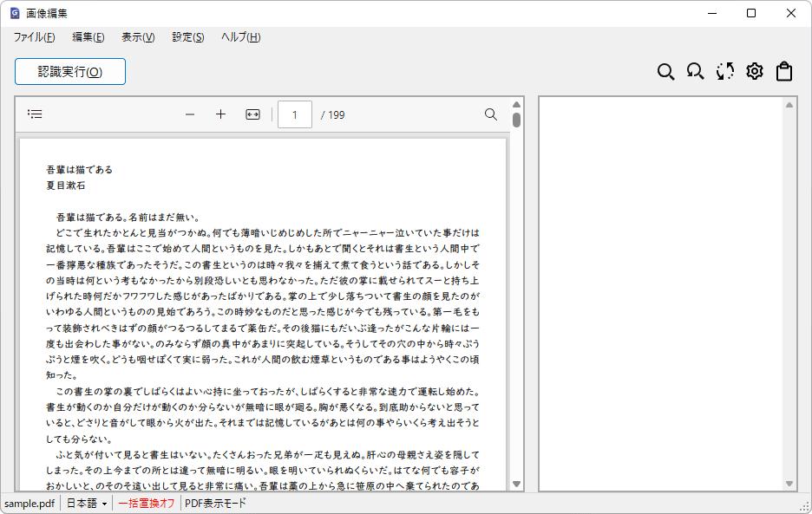812x514 pixels.
Task: Click PDF表示モード in the status bar
Action: pos(215,503)
